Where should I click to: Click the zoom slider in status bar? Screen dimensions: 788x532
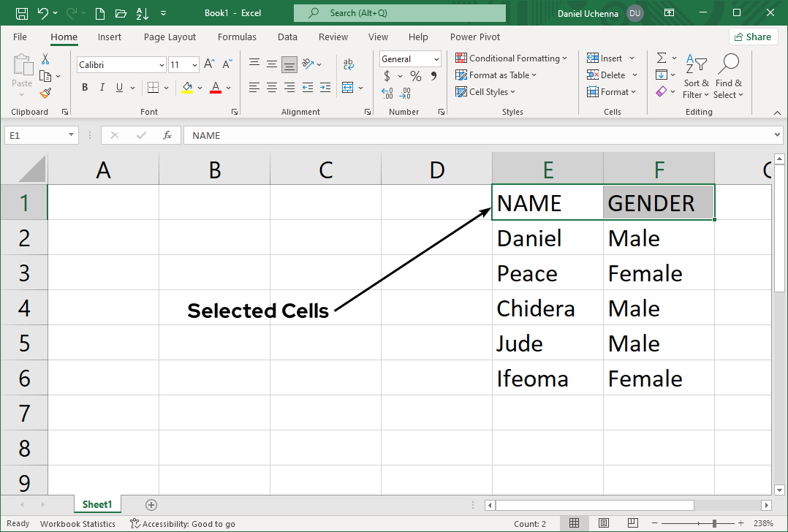715,523
